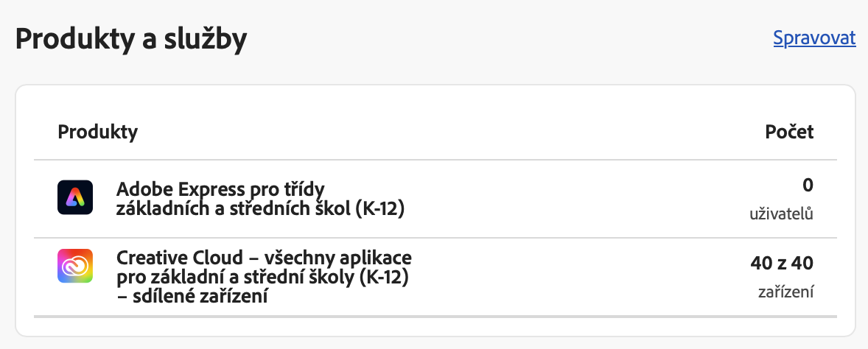Click the Produkty column header in table

(98, 133)
